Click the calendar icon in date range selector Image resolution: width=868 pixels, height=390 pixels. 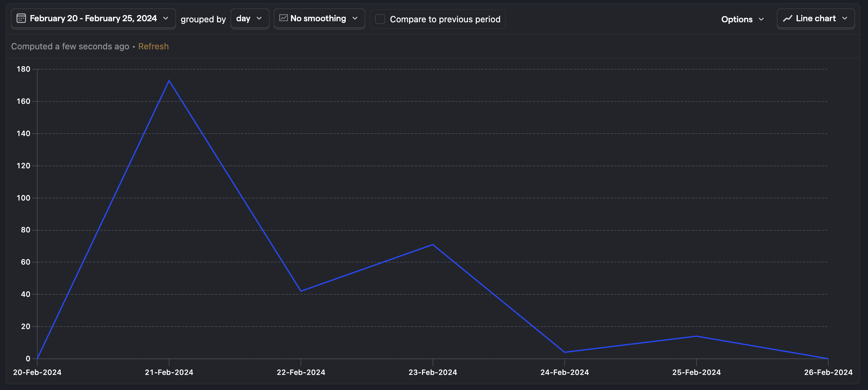(x=21, y=19)
